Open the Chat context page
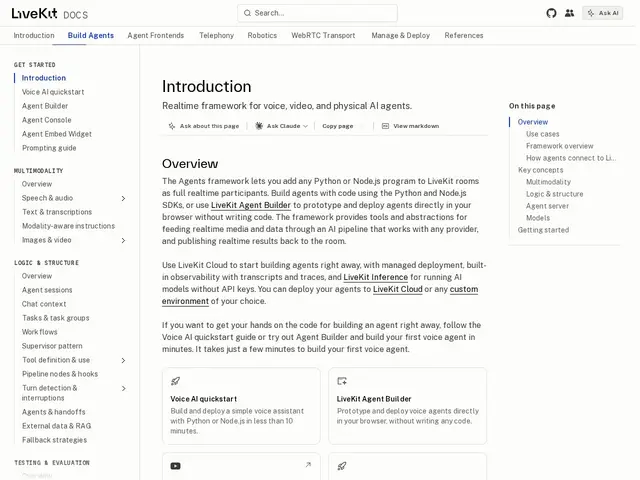This screenshot has height=480, width=640. tap(44, 304)
